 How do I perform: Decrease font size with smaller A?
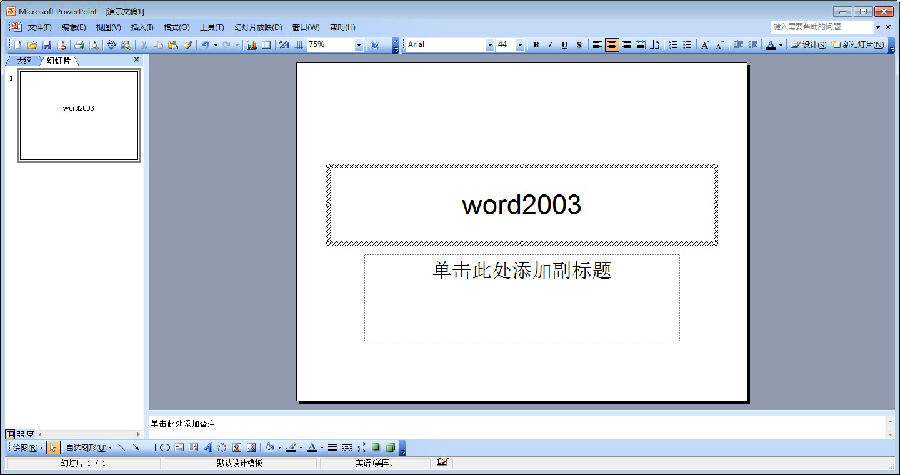pos(720,45)
